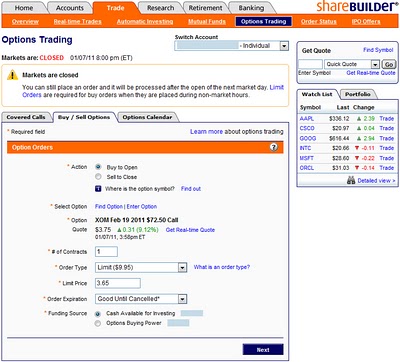Image resolution: width=400 pixels, height=362 pixels.
Task: Click the Find Option link
Action: tap(109, 206)
